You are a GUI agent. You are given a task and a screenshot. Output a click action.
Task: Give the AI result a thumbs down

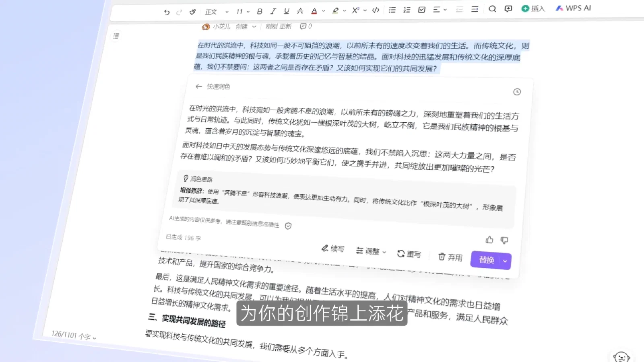point(504,240)
